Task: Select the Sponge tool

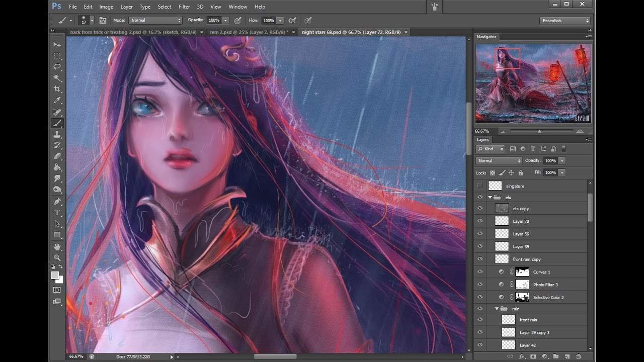Action: pos(57,190)
